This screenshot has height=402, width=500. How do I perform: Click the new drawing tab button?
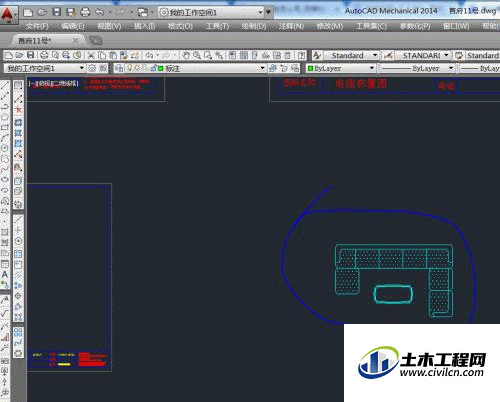tap(96, 41)
